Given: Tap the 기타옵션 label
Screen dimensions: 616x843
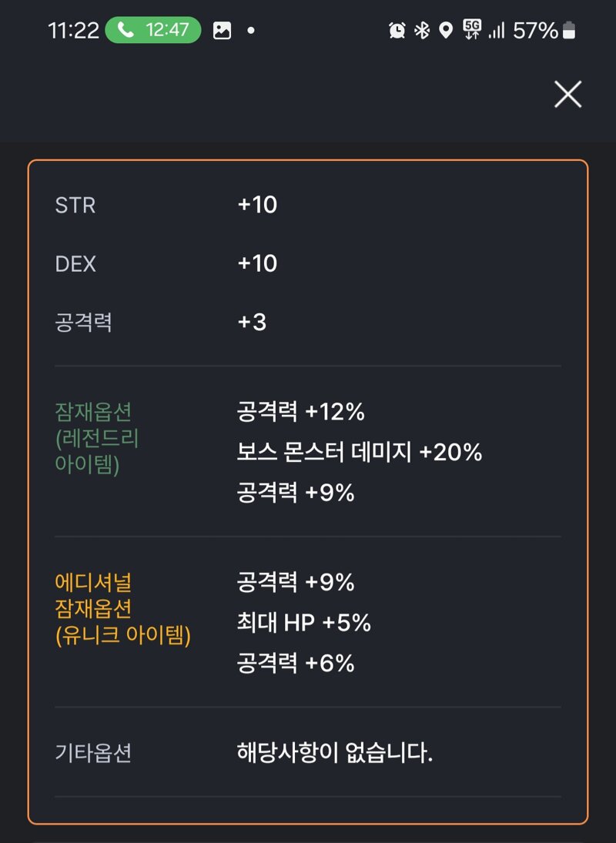Looking at the screenshot, I should coord(93,753).
